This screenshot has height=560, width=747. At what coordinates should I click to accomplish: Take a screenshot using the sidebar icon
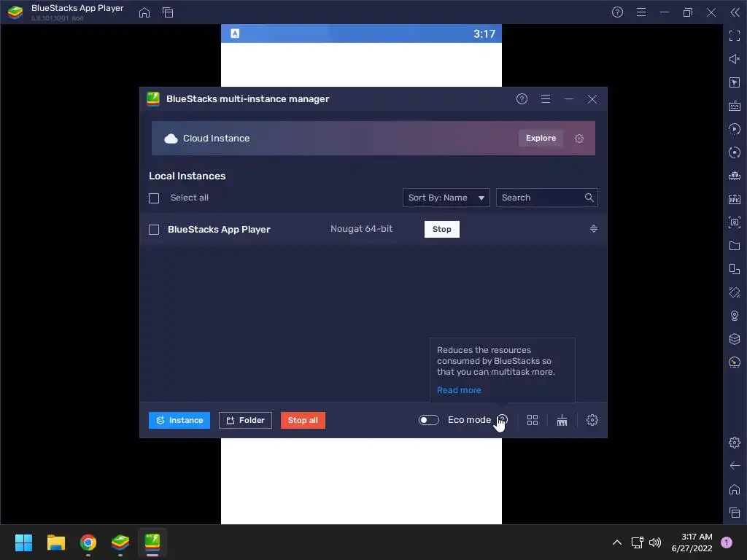[734, 222]
